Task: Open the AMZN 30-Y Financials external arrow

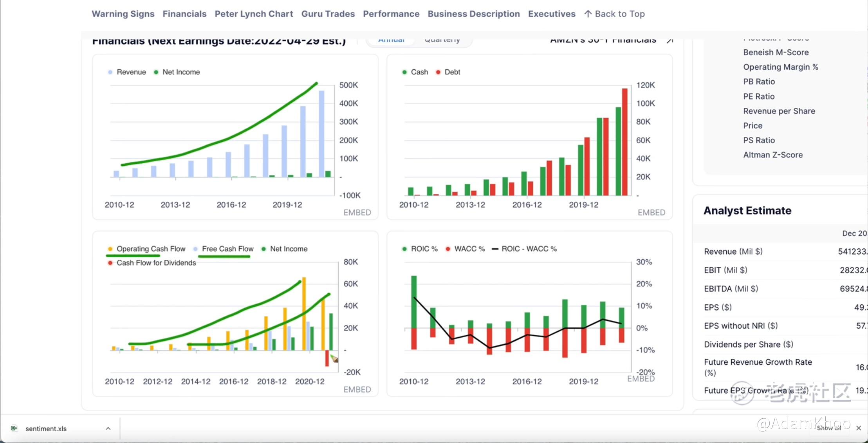Action: pos(670,40)
